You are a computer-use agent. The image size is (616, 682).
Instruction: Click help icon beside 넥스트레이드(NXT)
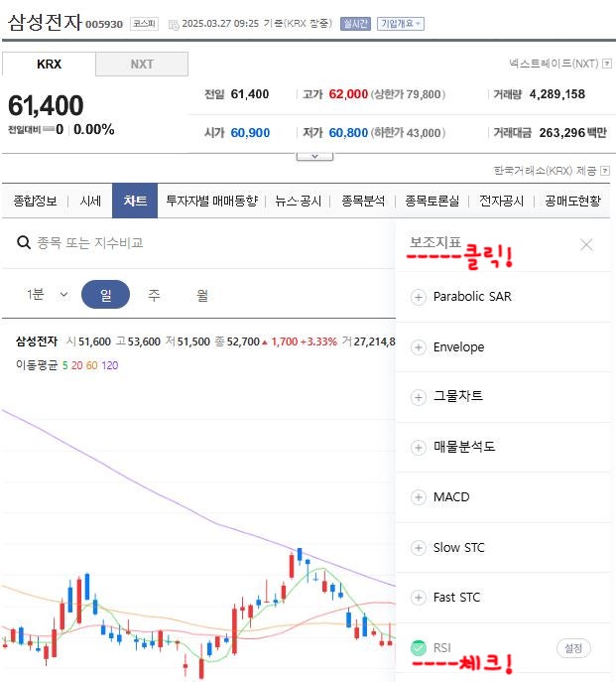[x=606, y=65]
